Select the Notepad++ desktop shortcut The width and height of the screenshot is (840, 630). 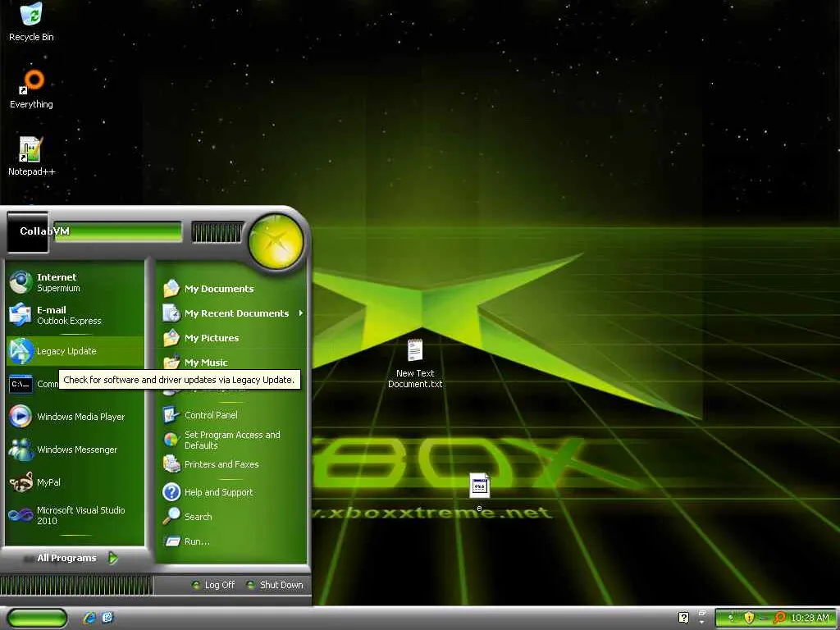tap(31, 156)
